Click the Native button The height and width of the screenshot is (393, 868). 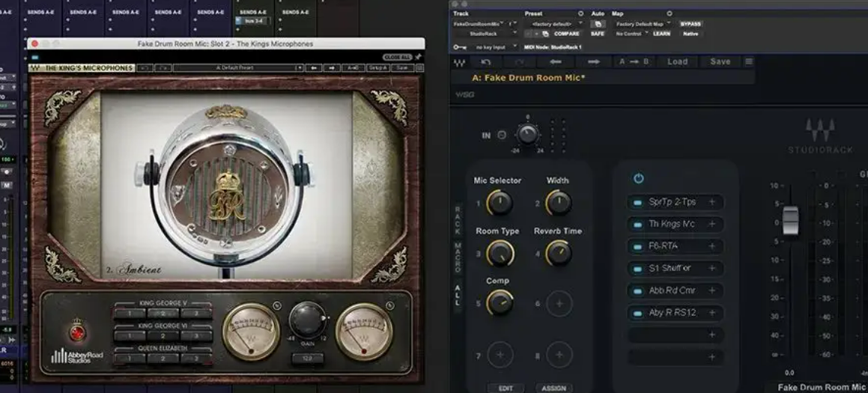click(x=691, y=34)
